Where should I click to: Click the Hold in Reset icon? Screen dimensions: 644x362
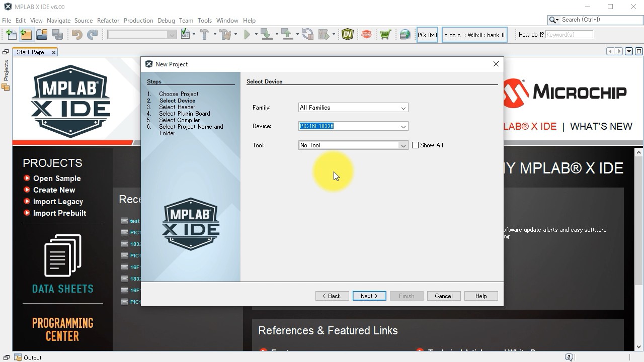click(307, 35)
